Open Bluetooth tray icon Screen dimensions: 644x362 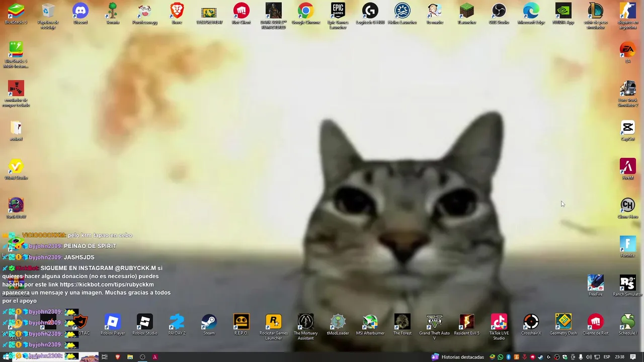pos(508,357)
